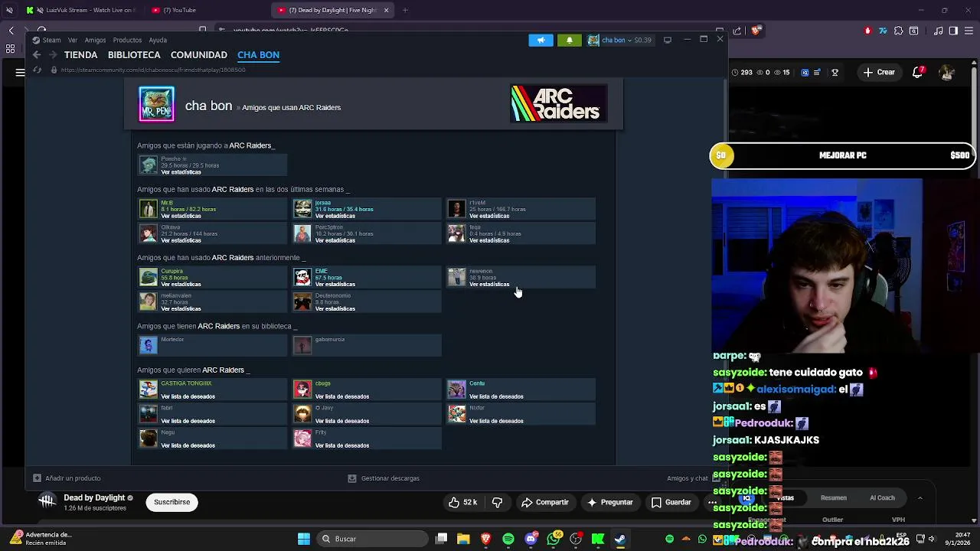Screen dimensions: 980x551
Task: Open the Steam announcements megaphone button
Action: tap(541, 40)
